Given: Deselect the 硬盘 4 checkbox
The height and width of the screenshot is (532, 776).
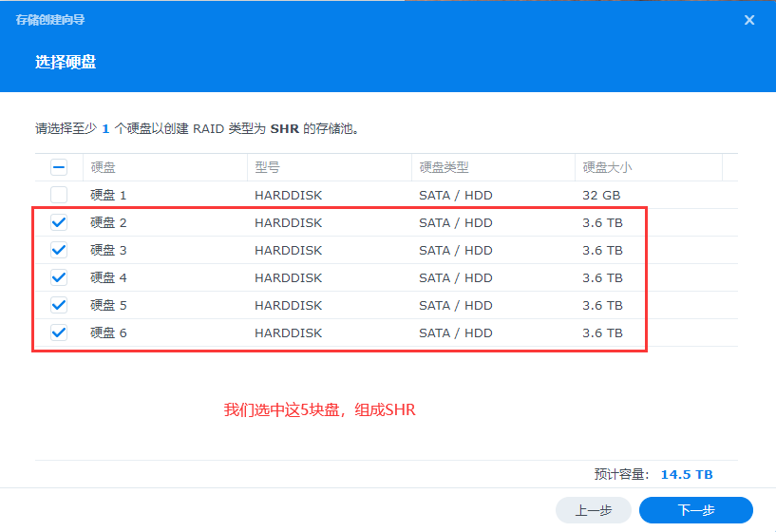Looking at the screenshot, I should (x=59, y=277).
